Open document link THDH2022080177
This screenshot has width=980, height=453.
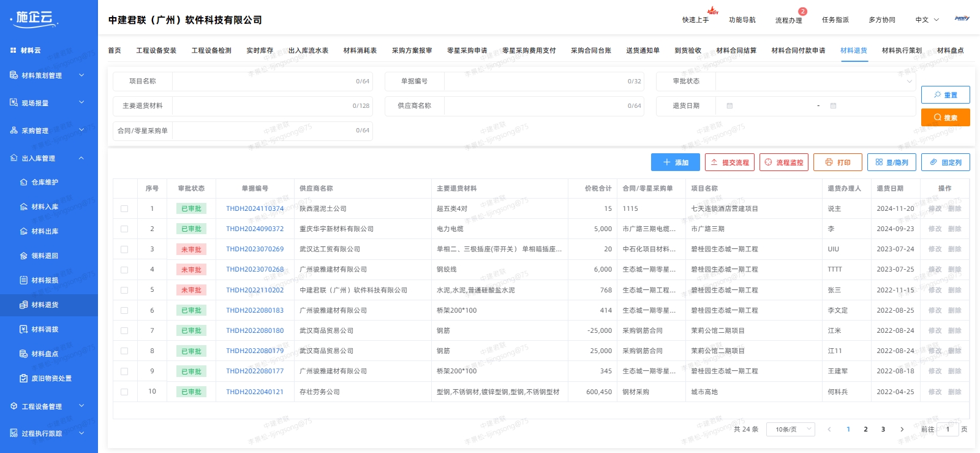pyautogui.click(x=255, y=371)
